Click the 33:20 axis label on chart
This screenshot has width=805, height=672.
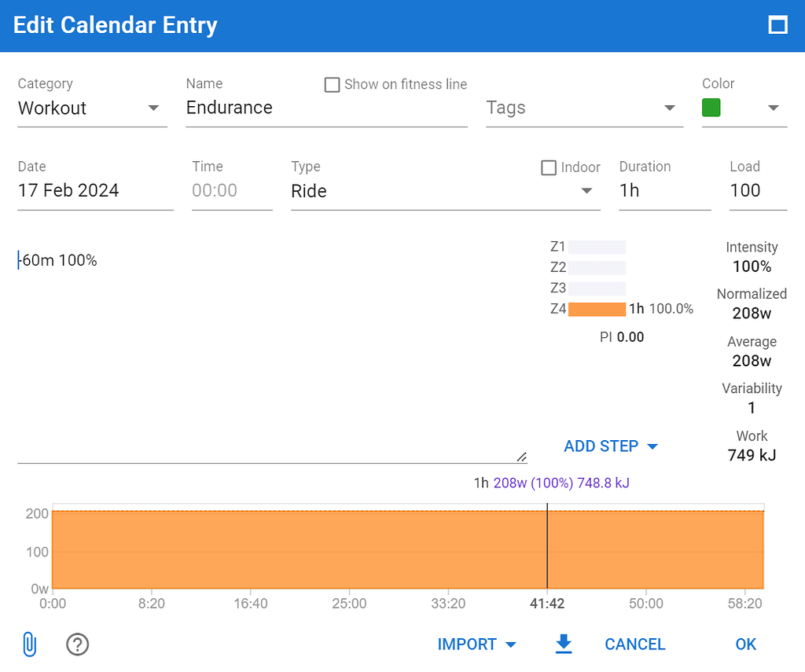tap(448, 603)
